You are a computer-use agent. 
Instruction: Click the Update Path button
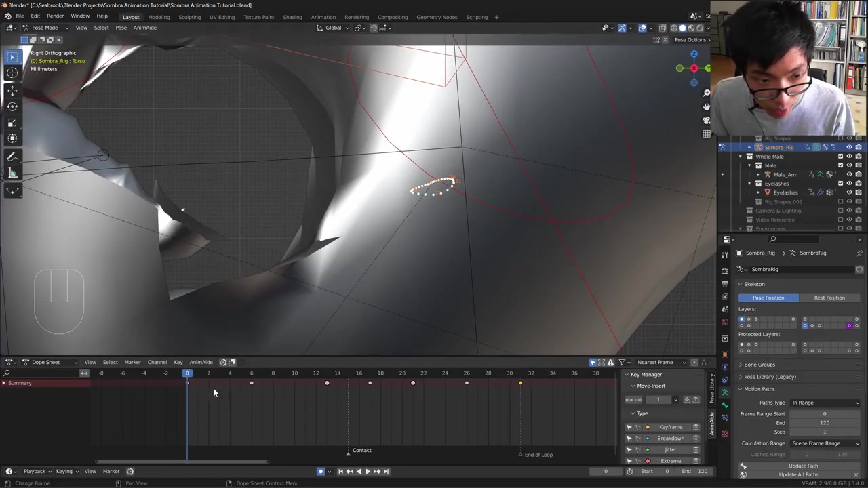tap(803, 466)
